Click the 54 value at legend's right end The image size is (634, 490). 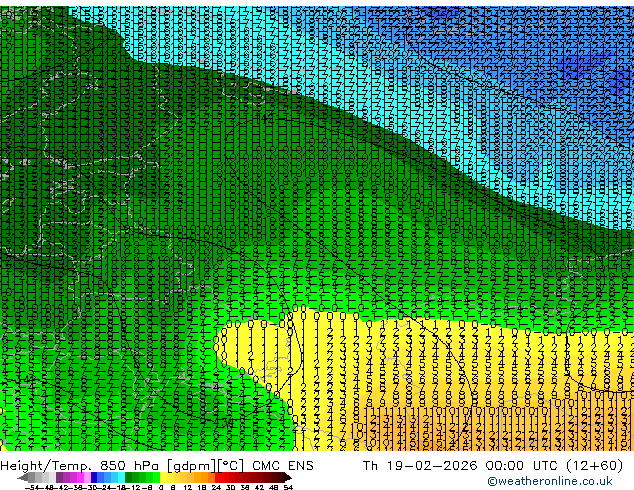288,487
